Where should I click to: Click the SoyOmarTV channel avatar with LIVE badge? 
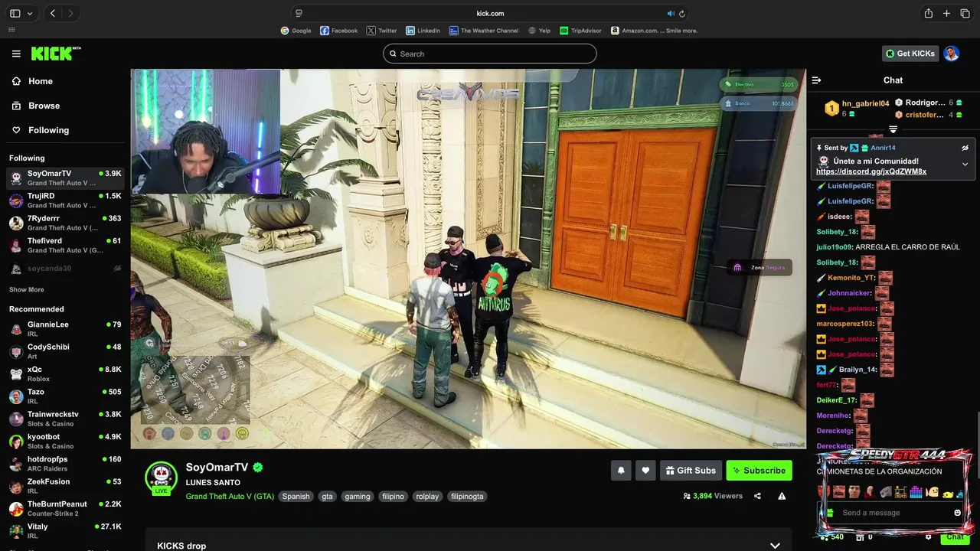click(161, 478)
